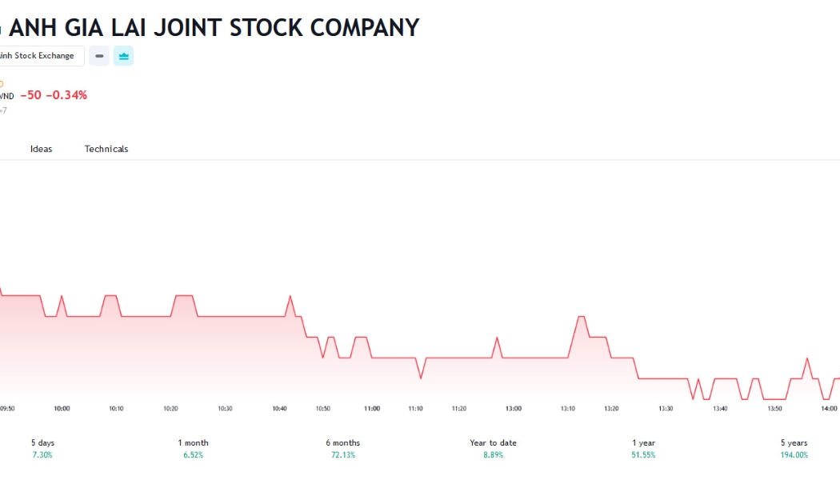The height and width of the screenshot is (504, 840).
Task: Click the teal crown badge icon
Action: click(x=124, y=56)
